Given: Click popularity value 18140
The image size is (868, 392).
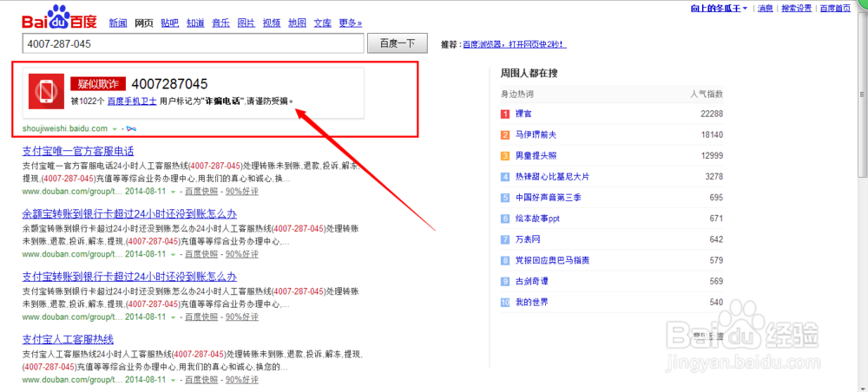Looking at the screenshot, I should (x=712, y=135).
